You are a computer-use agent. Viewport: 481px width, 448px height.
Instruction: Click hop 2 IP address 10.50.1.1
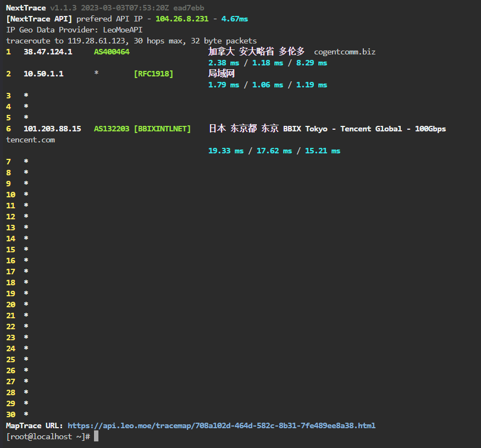(x=43, y=74)
